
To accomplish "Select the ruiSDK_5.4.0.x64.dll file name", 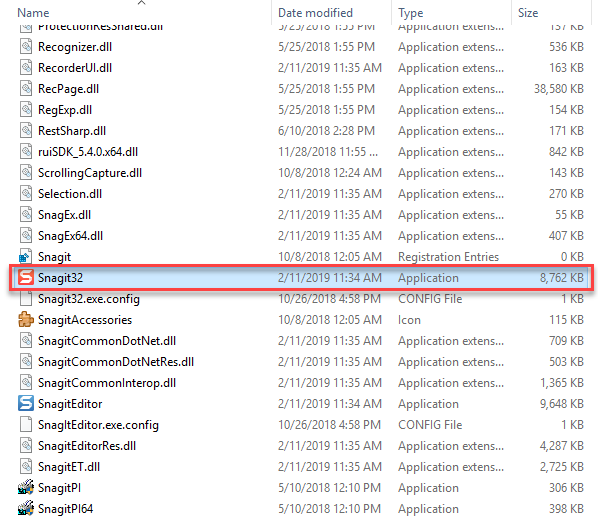I will tap(88, 152).
